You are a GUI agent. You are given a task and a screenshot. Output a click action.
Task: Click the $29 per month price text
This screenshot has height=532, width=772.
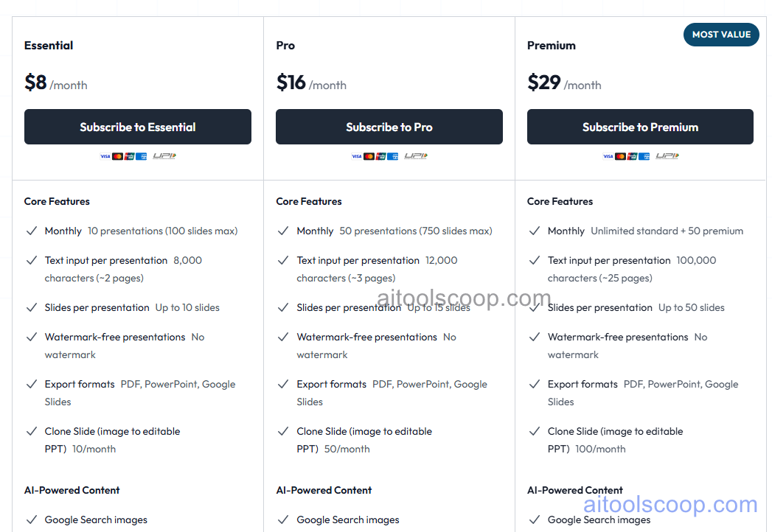click(565, 83)
